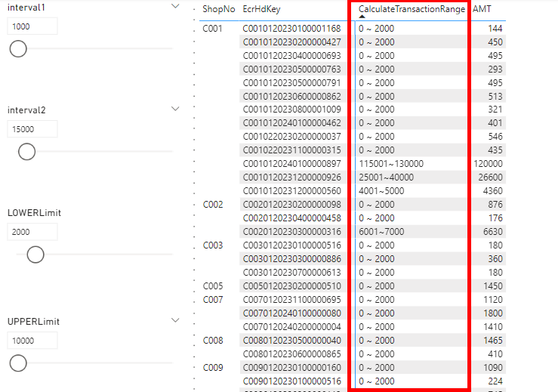Select key C0010120240100000462
558x392 pixels.
coord(291,123)
